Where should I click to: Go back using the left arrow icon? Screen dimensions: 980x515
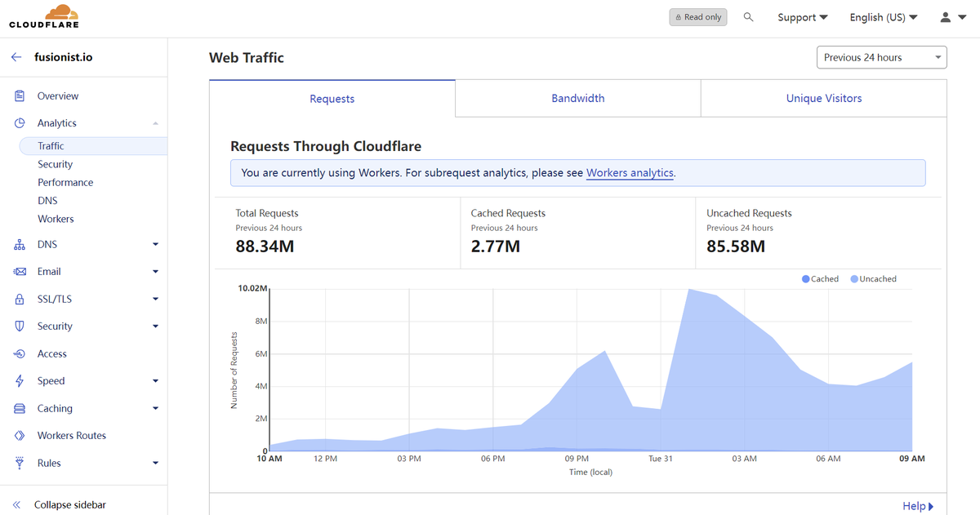(x=16, y=58)
